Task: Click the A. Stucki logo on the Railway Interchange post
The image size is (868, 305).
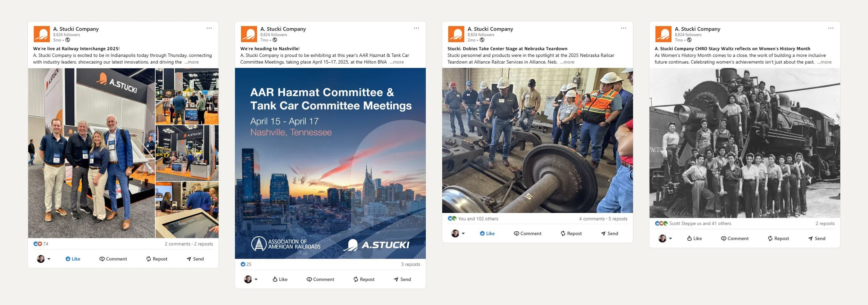Action: click(x=42, y=34)
